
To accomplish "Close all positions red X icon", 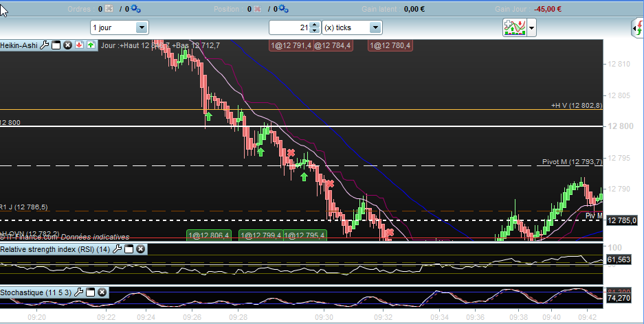I will [x=258, y=9].
